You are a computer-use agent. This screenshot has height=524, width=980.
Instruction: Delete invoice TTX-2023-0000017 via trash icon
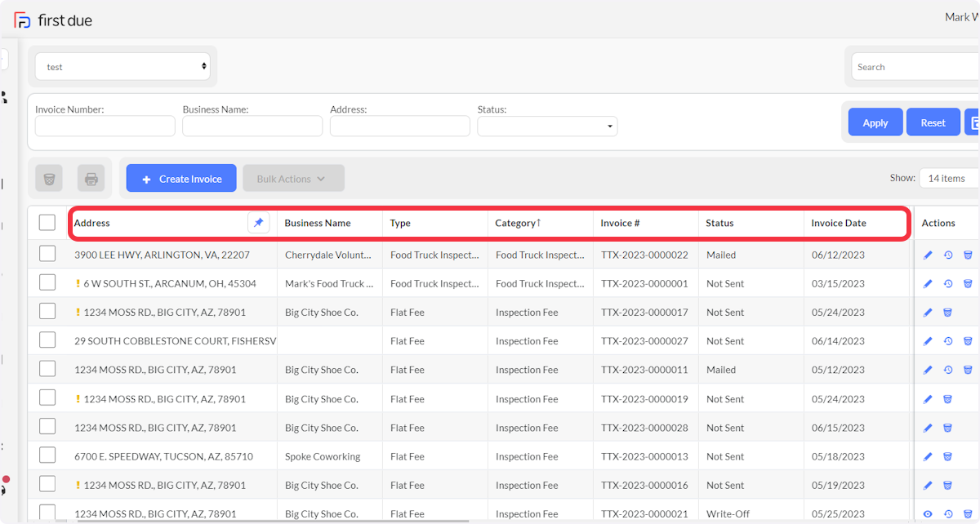(948, 313)
